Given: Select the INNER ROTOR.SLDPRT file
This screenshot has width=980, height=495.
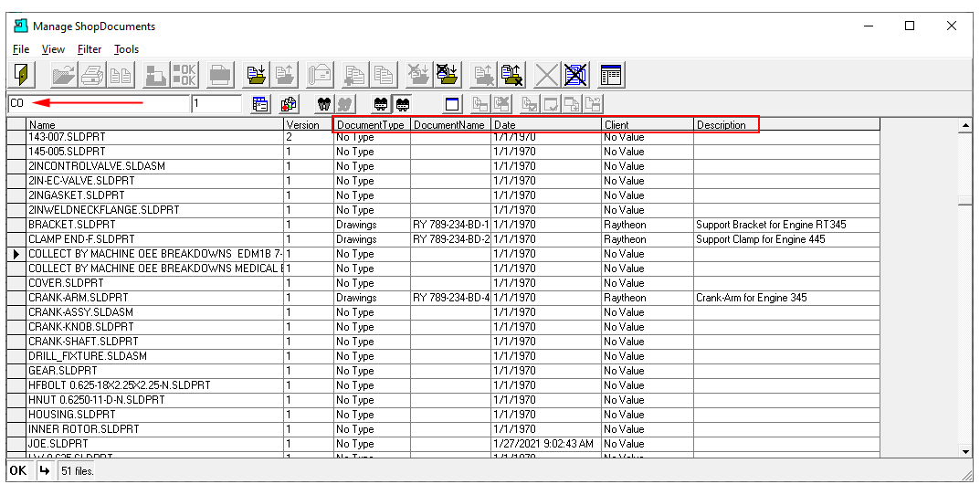Looking at the screenshot, I should point(84,428).
